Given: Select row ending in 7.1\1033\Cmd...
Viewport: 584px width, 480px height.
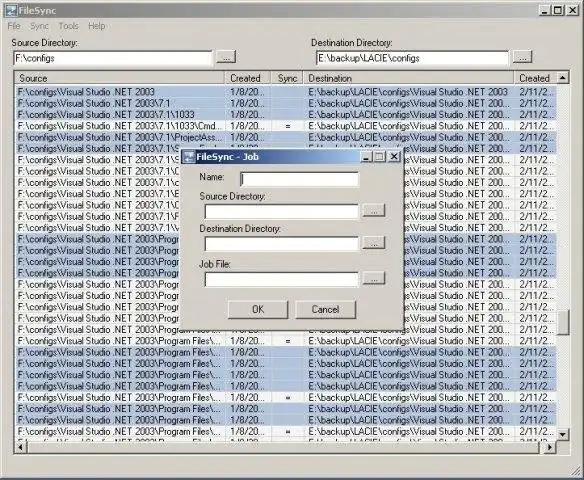Looking at the screenshot, I should (286, 126).
